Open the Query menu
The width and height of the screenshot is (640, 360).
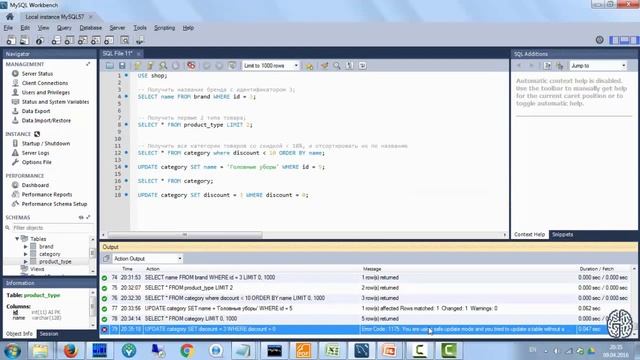[x=64, y=28]
